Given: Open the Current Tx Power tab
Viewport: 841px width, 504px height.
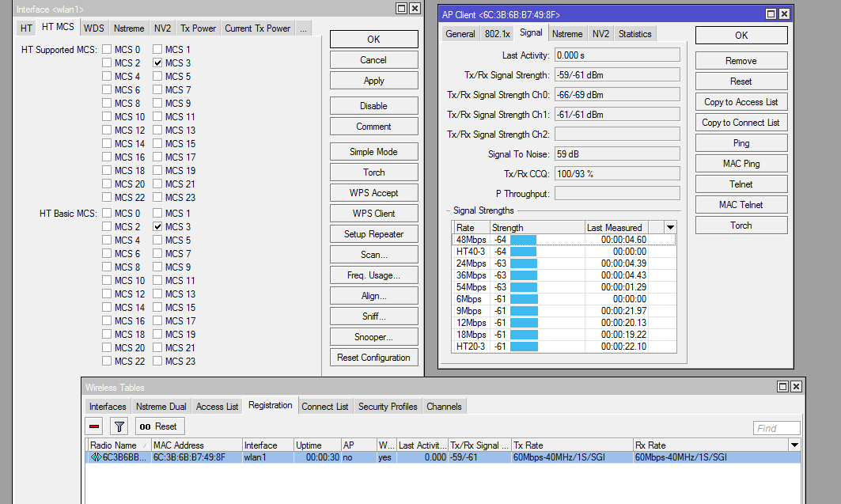Looking at the screenshot, I should pos(257,28).
